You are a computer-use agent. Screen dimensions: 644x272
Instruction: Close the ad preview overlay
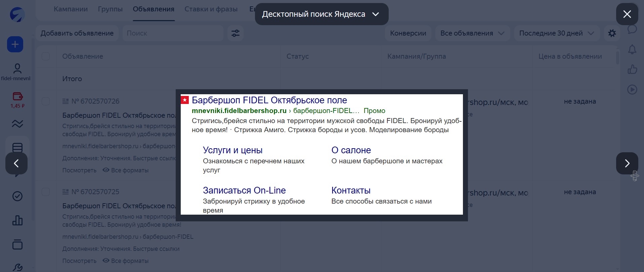coord(627,14)
